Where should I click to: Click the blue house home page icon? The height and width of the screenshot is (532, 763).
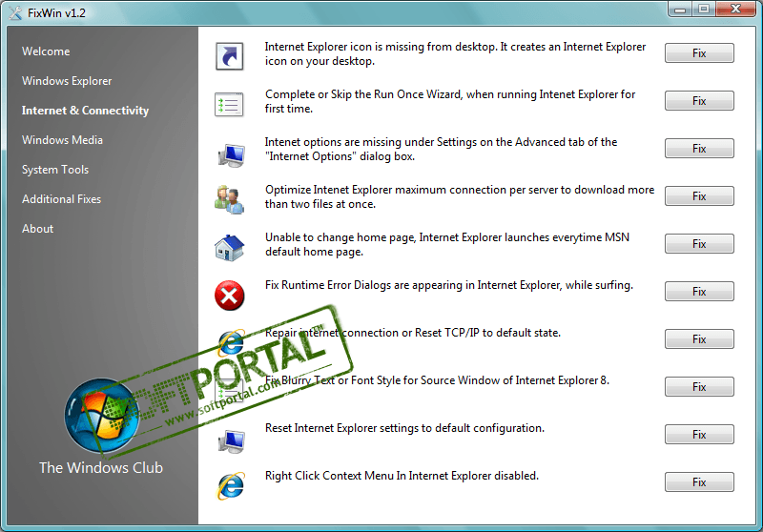tap(229, 248)
